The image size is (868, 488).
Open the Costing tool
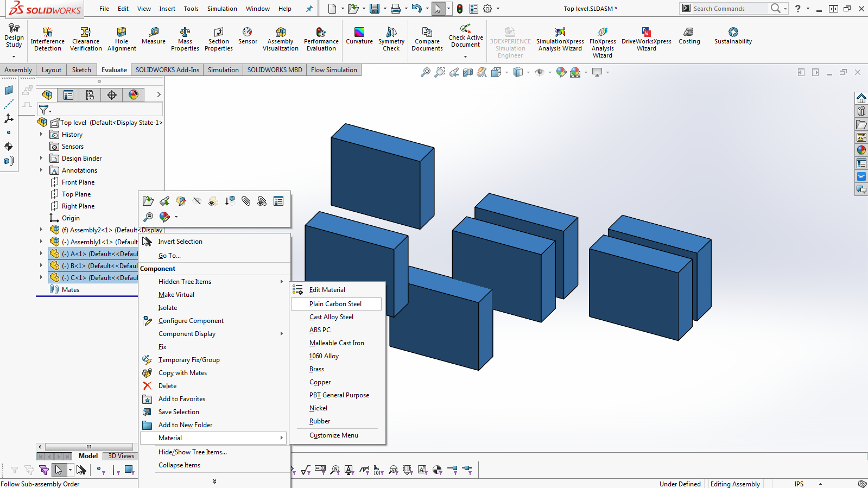[x=689, y=36]
